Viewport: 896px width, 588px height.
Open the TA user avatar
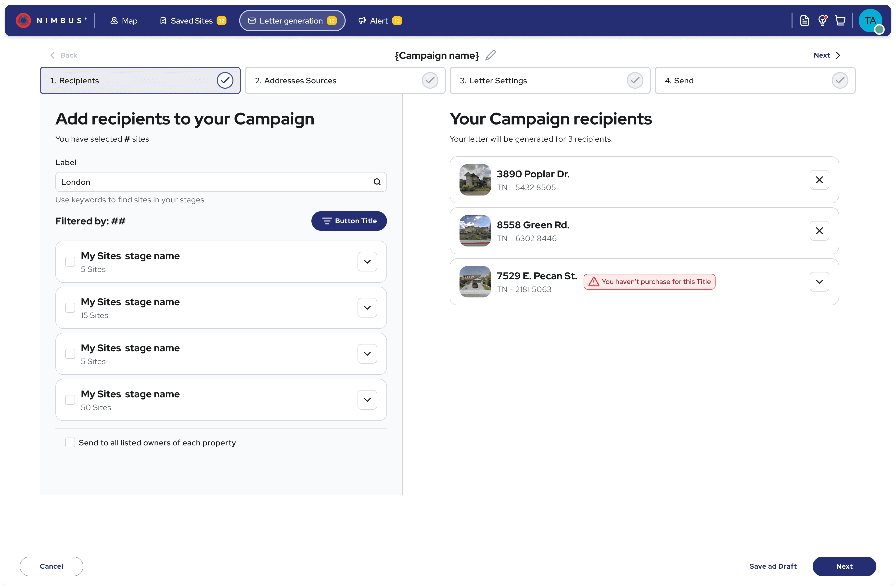point(870,21)
